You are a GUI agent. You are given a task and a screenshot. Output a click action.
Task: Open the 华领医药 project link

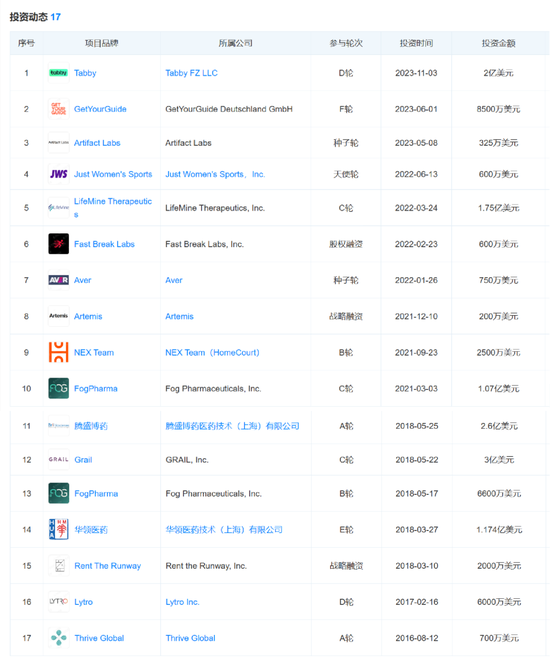pyautogui.click(x=91, y=529)
